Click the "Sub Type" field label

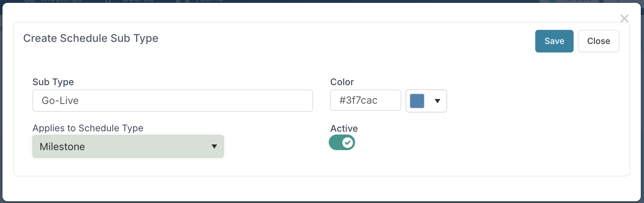pos(53,82)
